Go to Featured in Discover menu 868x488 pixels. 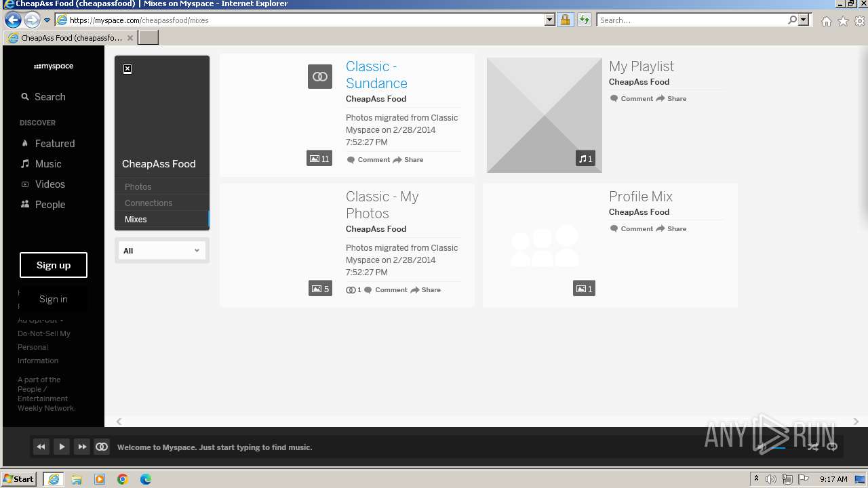click(47, 144)
